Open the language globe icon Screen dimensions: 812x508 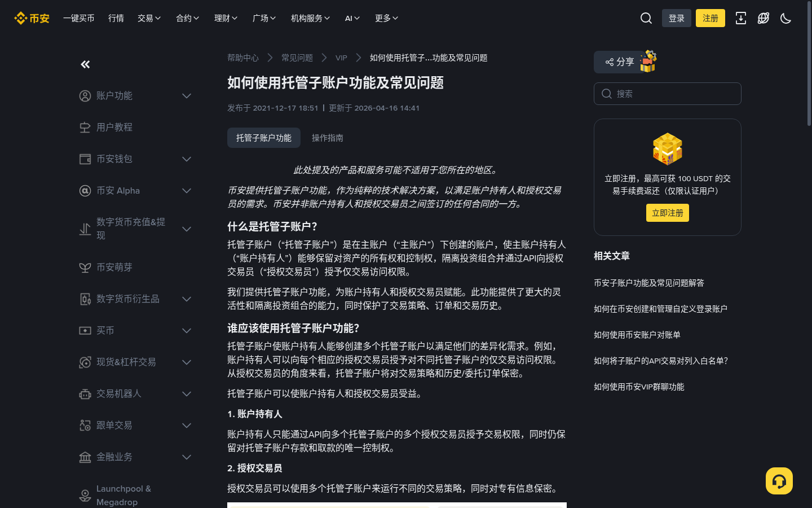tap(764, 18)
